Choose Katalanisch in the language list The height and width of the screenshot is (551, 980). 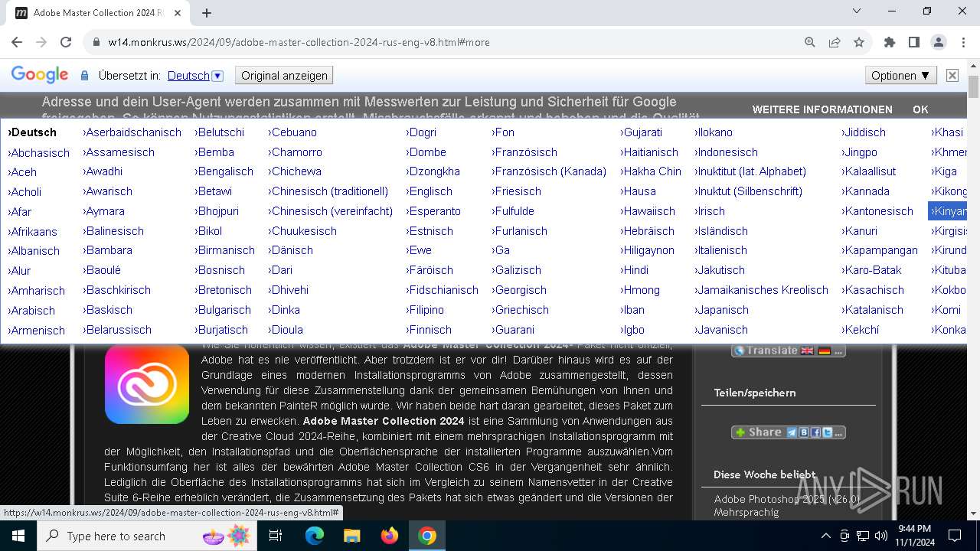click(x=873, y=310)
